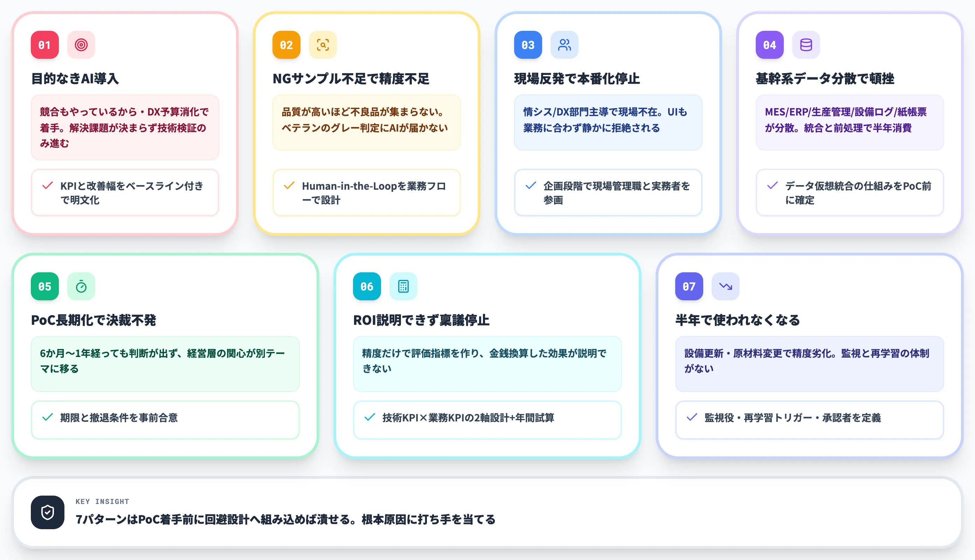
Task: Click the target icon on card 01
Action: 81,44
